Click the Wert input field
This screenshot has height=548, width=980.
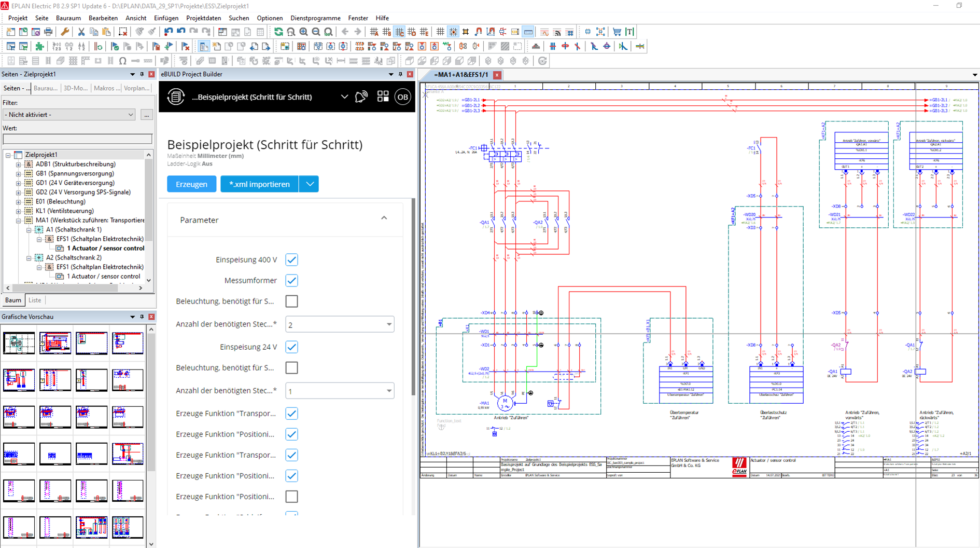pyautogui.click(x=78, y=139)
